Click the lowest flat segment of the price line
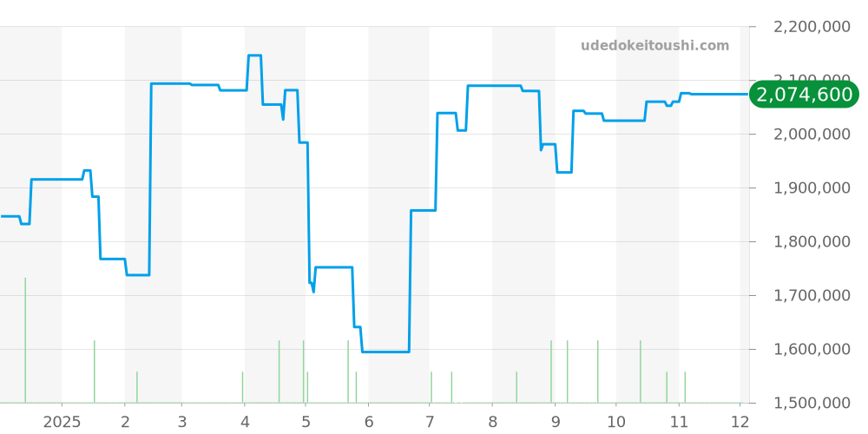Viewport: 868px width, 434px height. (385, 352)
